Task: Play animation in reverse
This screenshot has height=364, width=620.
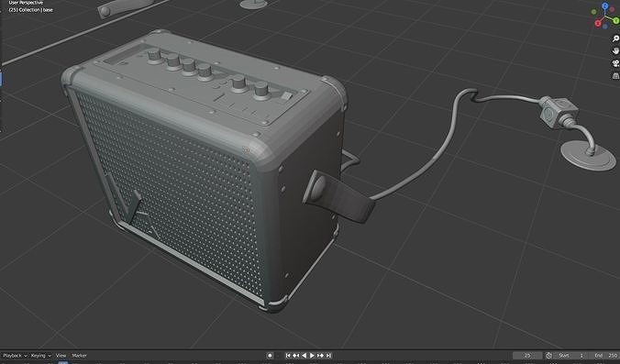Action: [304, 356]
